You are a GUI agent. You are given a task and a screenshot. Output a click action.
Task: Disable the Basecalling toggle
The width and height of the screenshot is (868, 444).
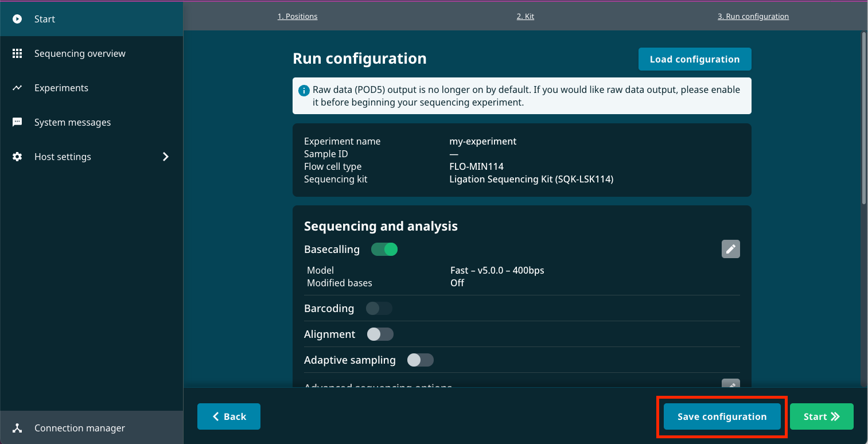pyautogui.click(x=384, y=249)
